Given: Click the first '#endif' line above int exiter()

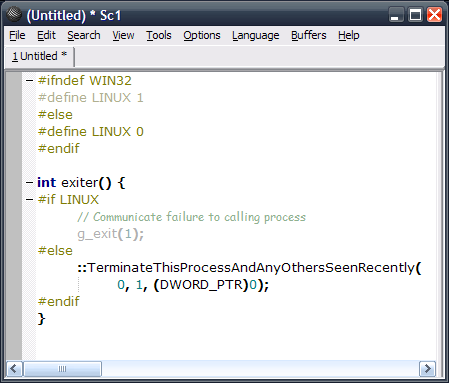Looking at the screenshot, I should (x=58, y=149).
